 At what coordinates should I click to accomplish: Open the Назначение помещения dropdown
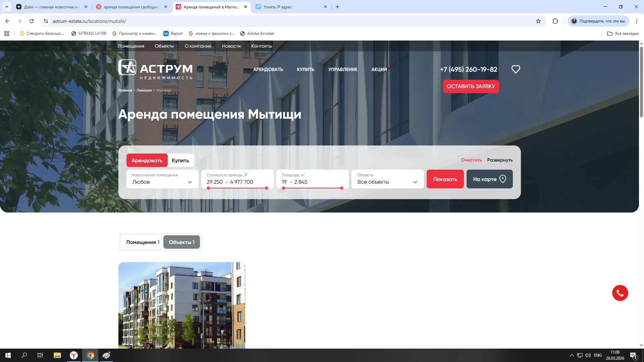(162, 179)
